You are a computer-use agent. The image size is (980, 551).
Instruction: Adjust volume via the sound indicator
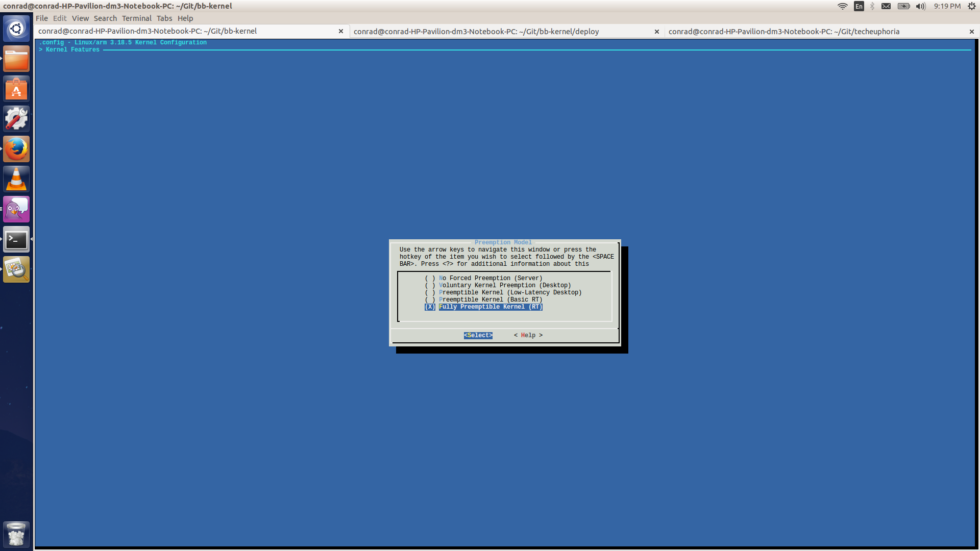click(x=920, y=6)
